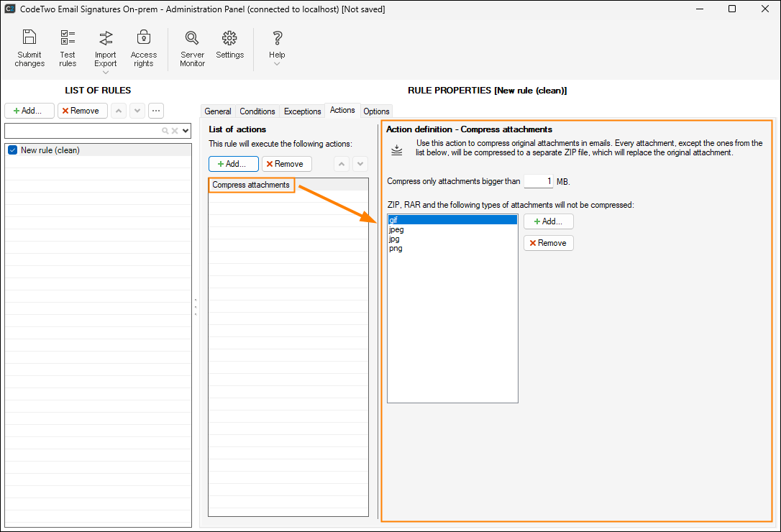Click Add button for attachment types
The image size is (781, 532).
coord(548,221)
